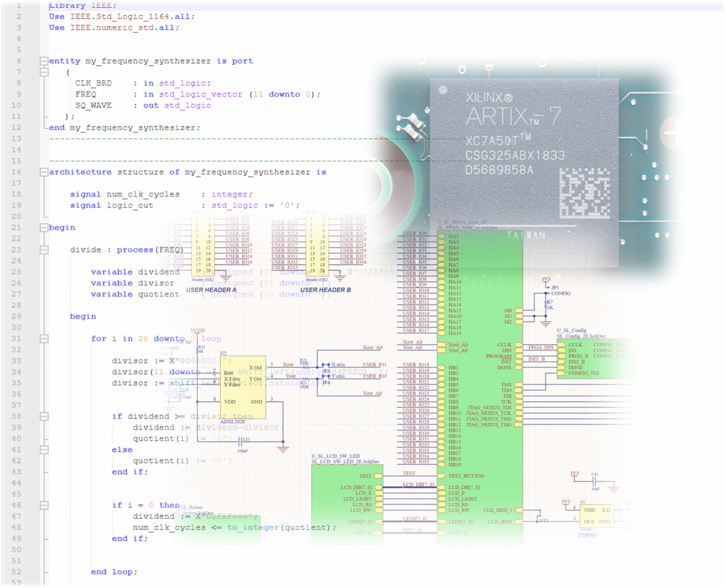726x588 pixels.
Task: Click the my_frequency_synthesizer entity name on line 6
Action: pos(148,61)
